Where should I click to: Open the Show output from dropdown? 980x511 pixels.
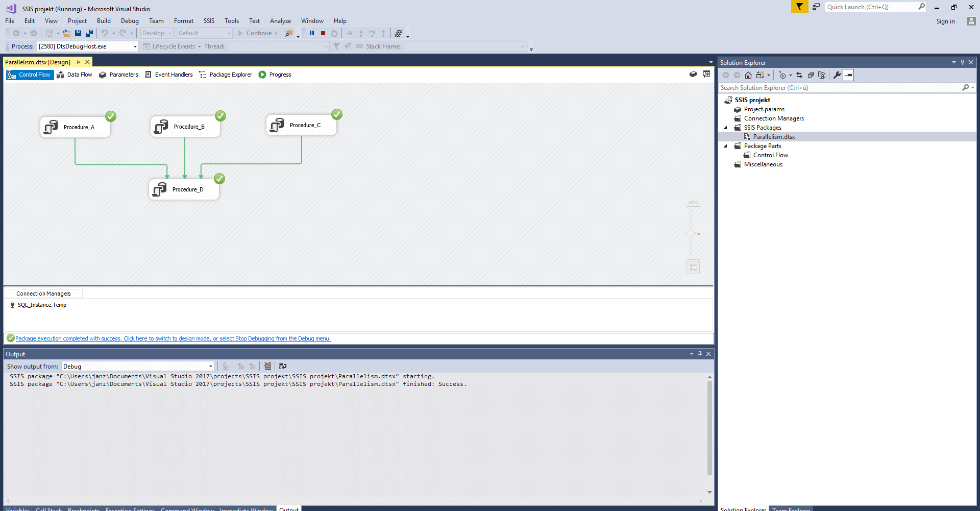pyautogui.click(x=210, y=367)
